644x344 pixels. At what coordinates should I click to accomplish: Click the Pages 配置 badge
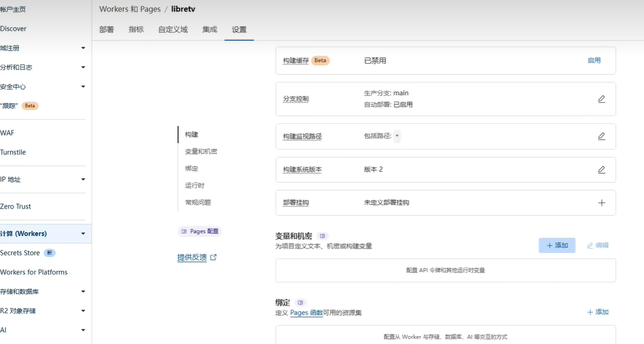199,231
